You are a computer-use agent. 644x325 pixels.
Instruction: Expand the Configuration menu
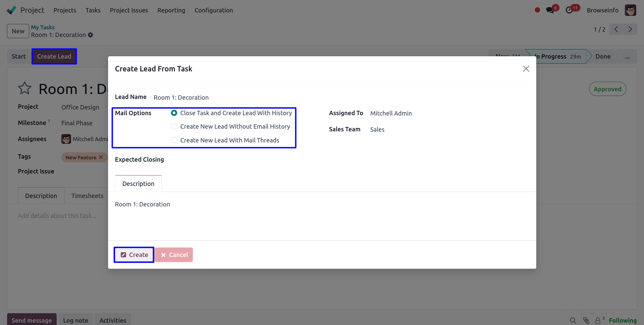tap(213, 10)
